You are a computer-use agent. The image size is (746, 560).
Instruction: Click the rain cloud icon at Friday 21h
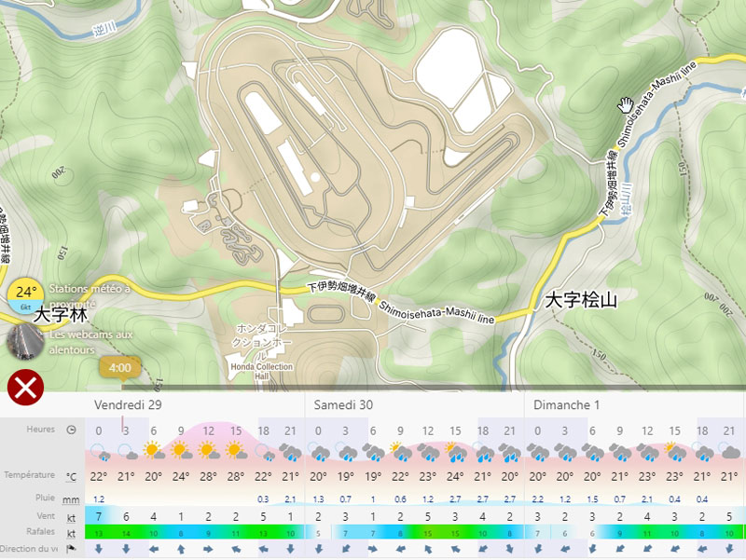coord(291,452)
